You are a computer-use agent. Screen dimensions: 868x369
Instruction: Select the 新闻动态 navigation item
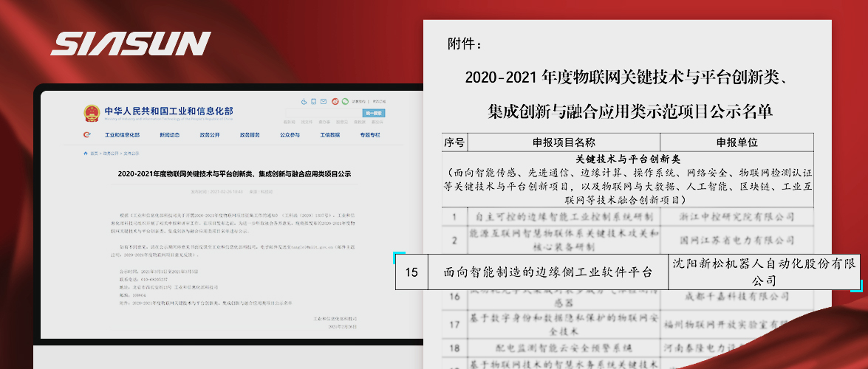tap(169, 135)
